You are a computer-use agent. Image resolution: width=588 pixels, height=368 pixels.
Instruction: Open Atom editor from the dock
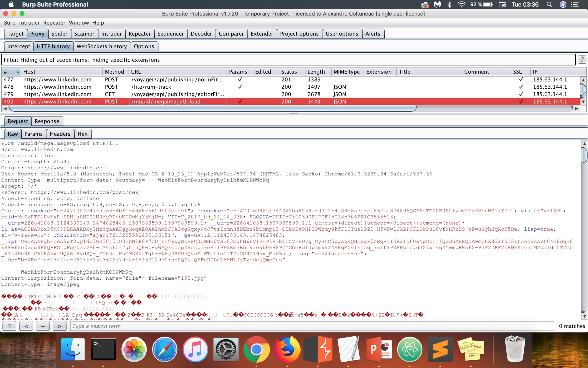(410, 350)
